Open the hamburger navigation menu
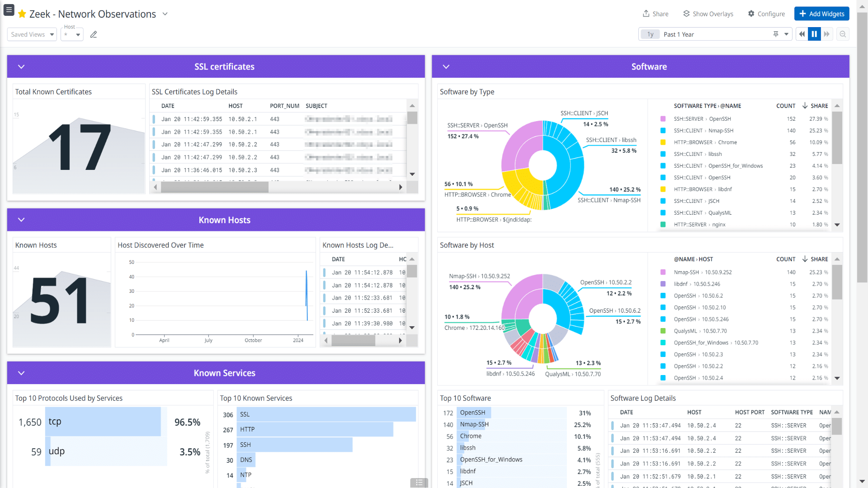 pos(9,10)
